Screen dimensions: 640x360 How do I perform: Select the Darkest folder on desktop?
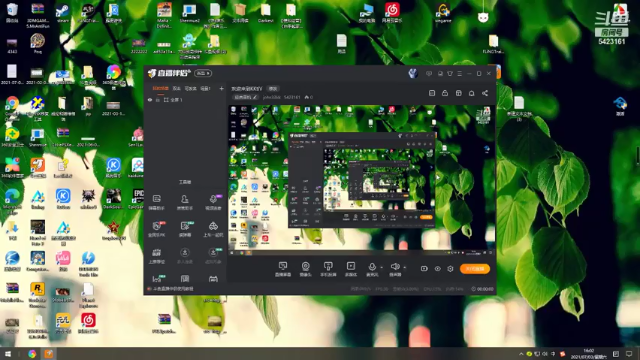266,13
